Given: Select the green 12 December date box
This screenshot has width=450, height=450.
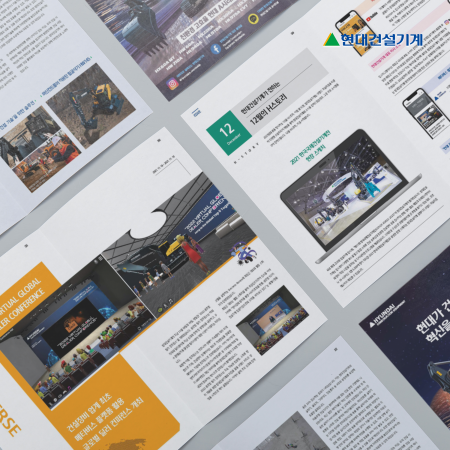Looking at the screenshot, I should coord(229,133).
